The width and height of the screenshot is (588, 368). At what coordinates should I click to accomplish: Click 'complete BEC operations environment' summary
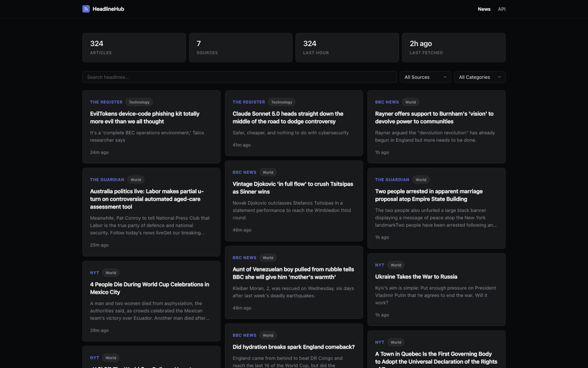(147, 136)
